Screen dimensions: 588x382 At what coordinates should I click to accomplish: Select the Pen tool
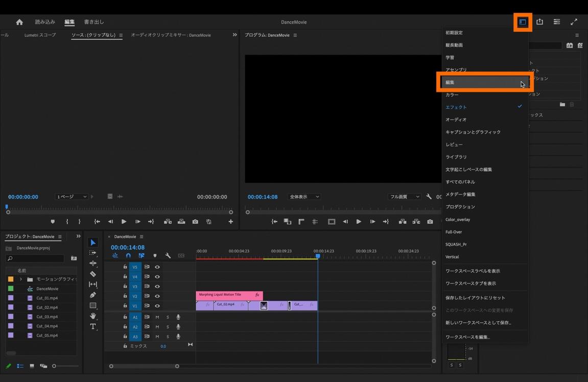pos(93,295)
